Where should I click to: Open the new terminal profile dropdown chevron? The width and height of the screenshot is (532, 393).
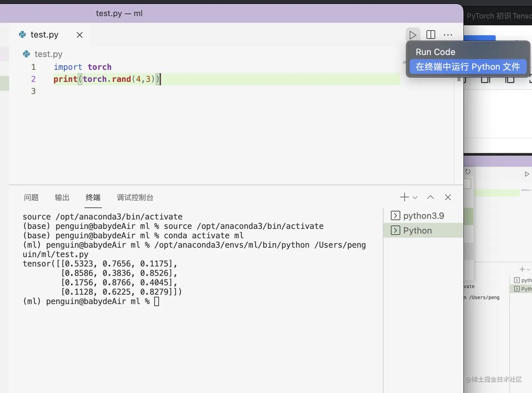pyautogui.click(x=415, y=198)
